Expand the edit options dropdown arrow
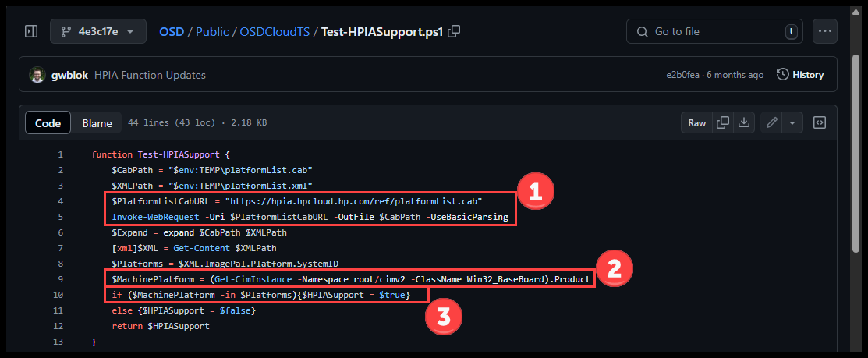The height and width of the screenshot is (358, 868). click(x=792, y=122)
